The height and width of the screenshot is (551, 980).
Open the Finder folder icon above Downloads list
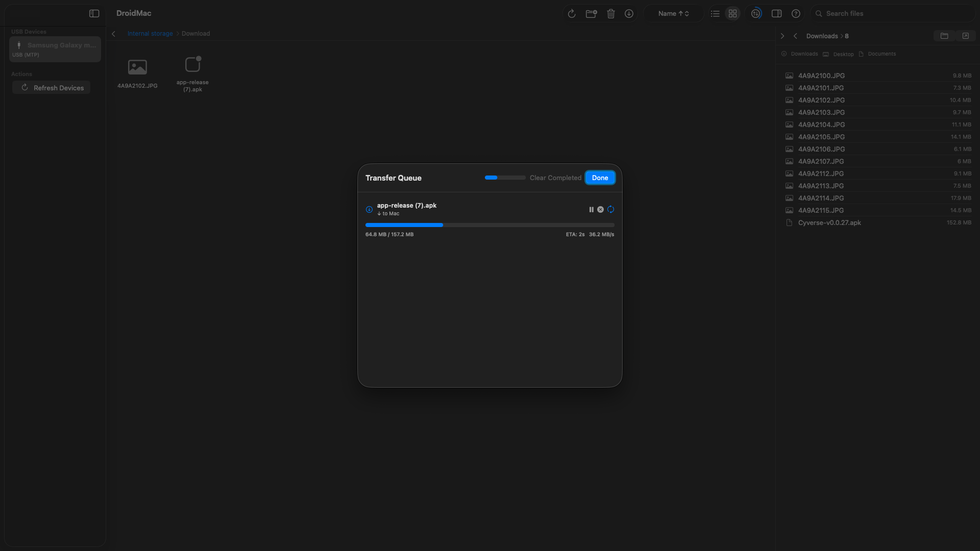[x=944, y=36]
